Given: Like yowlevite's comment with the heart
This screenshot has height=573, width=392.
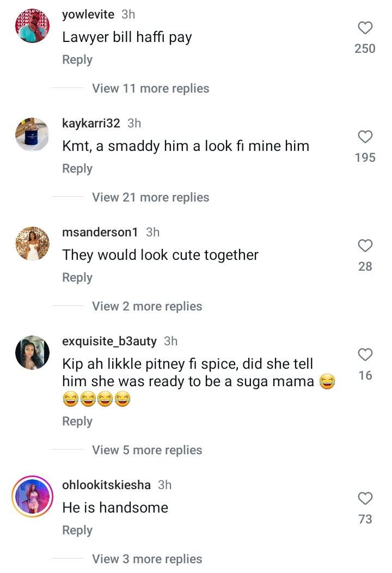Looking at the screenshot, I should point(365,28).
